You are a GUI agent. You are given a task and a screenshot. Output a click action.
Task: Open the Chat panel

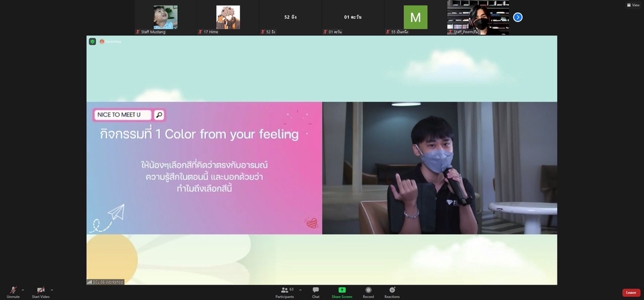(315, 291)
